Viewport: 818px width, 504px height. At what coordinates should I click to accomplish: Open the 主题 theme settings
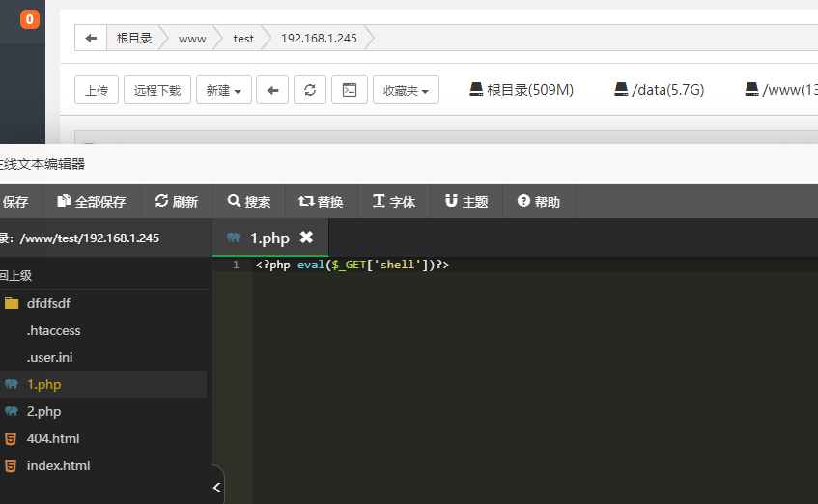click(x=466, y=202)
